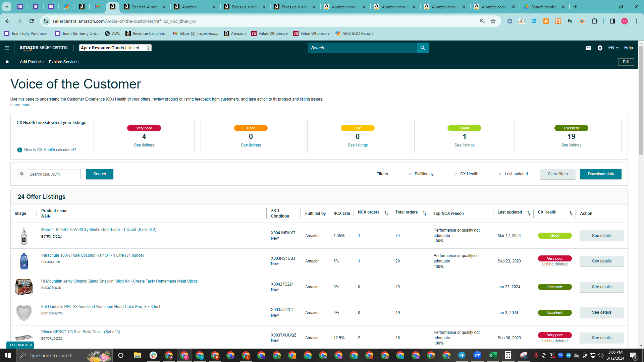Expand the CX Health filter dropdown
The width and height of the screenshot is (644, 362).
point(467,174)
